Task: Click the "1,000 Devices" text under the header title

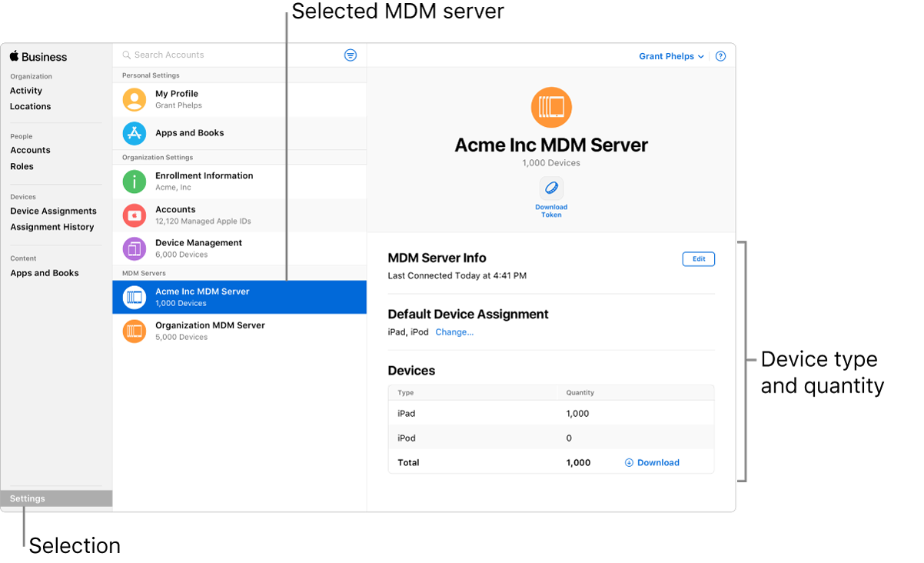Action: (x=551, y=163)
